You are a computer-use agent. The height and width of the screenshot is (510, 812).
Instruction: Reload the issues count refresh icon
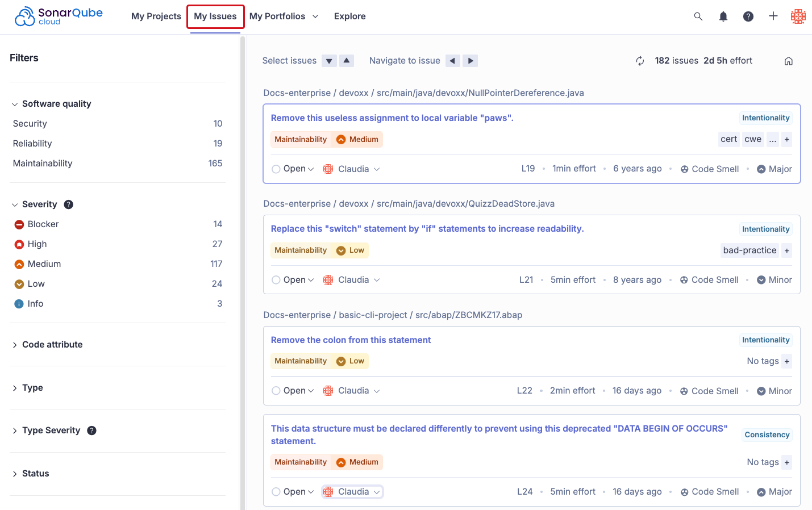[640, 61]
